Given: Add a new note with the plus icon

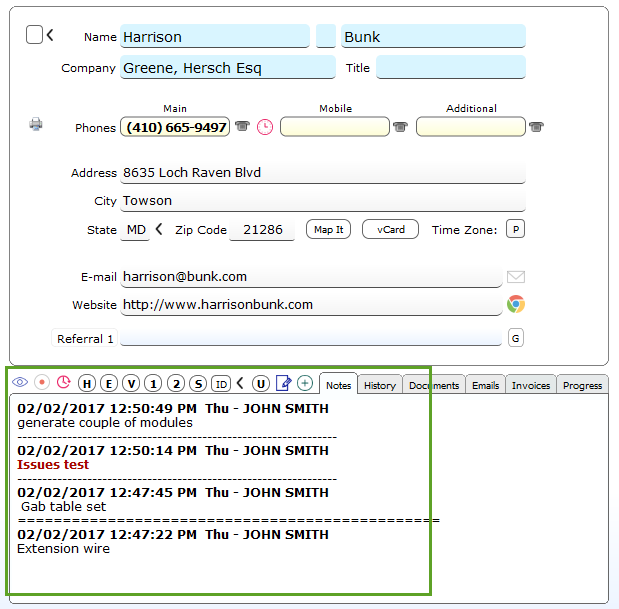Looking at the screenshot, I should 305,383.
